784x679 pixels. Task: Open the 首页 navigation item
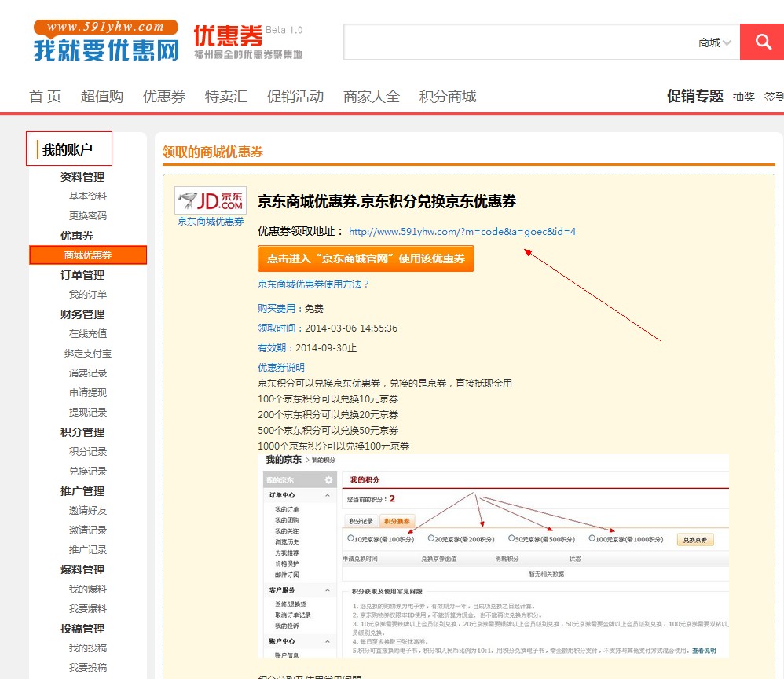coord(45,96)
